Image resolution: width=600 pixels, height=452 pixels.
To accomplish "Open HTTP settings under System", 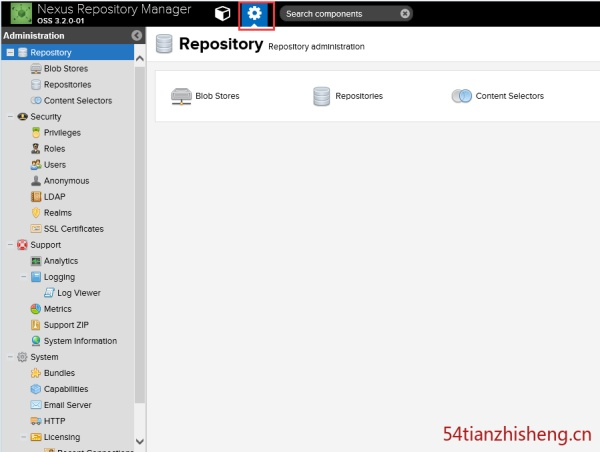I will click(55, 421).
